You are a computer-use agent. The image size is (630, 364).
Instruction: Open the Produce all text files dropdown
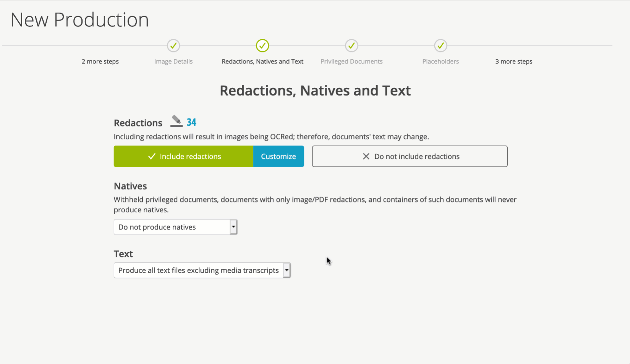click(x=202, y=270)
